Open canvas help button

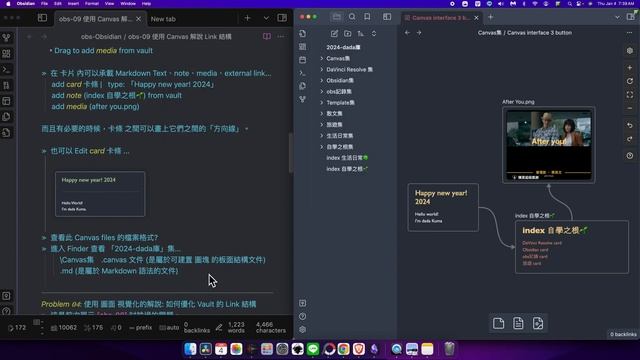(x=630, y=156)
